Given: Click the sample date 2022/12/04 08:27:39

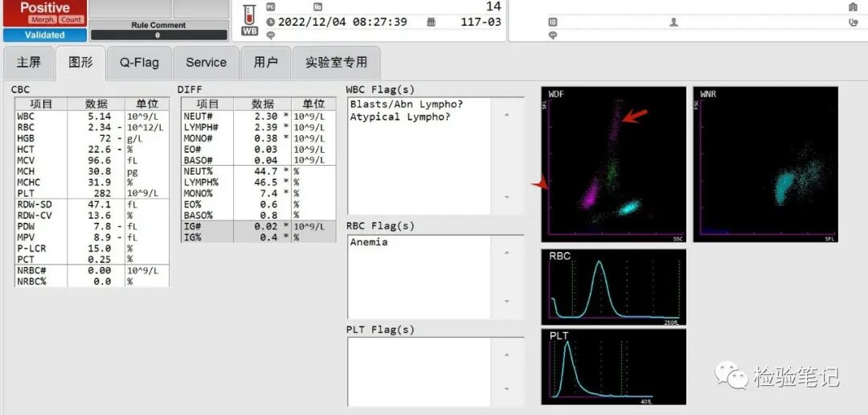Looking at the screenshot, I should point(342,23).
